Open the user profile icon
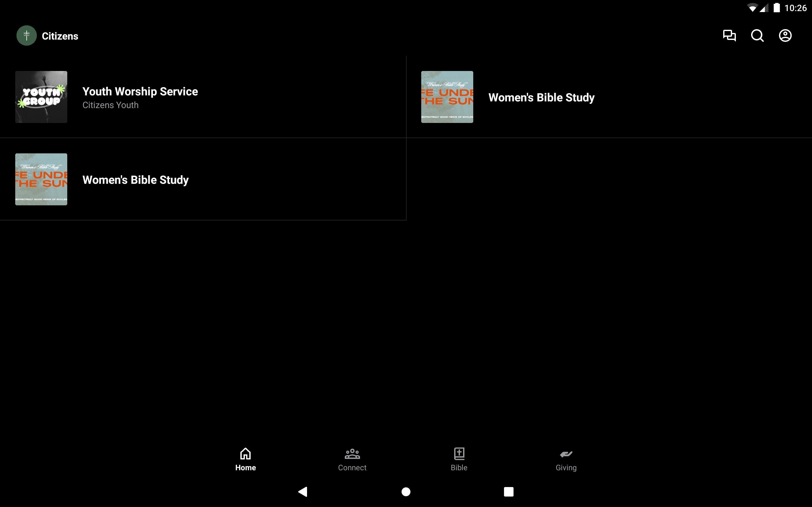 tap(785, 35)
